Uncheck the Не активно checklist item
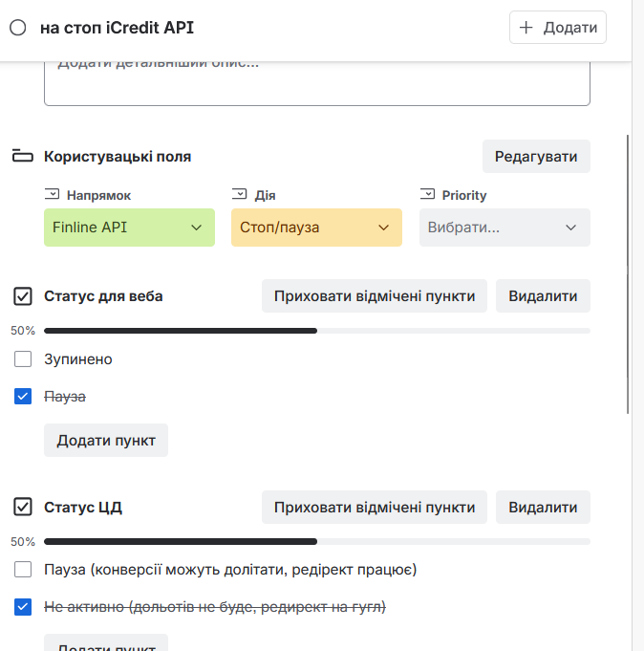This screenshot has height=651, width=644. (x=23, y=606)
